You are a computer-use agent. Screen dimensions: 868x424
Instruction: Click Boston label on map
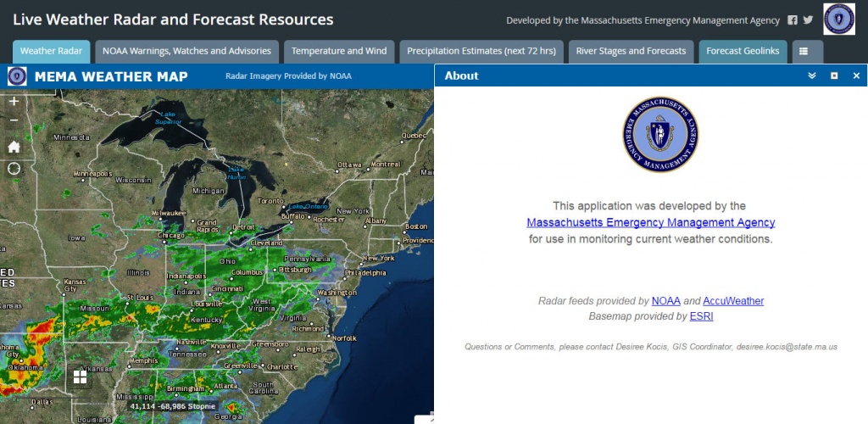(416, 226)
